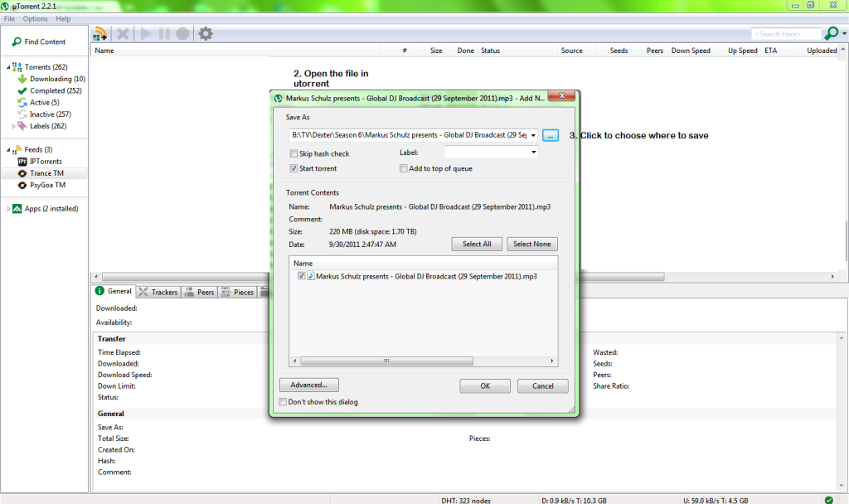Image resolution: width=849 pixels, height=504 pixels.
Task: Open the Trance TM feed
Action: tap(46, 173)
